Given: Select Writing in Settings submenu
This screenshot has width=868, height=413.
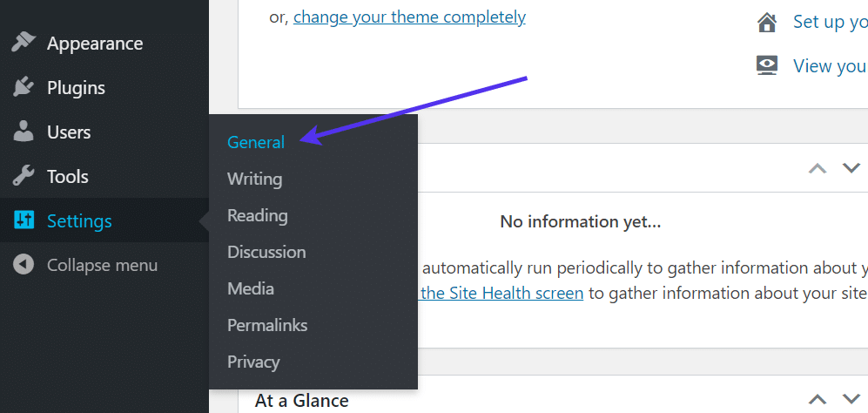Looking at the screenshot, I should coord(254,179).
